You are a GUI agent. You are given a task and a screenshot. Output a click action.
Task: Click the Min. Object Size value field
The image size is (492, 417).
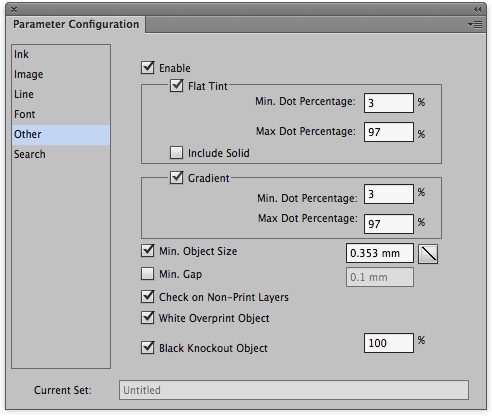pos(380,253)
